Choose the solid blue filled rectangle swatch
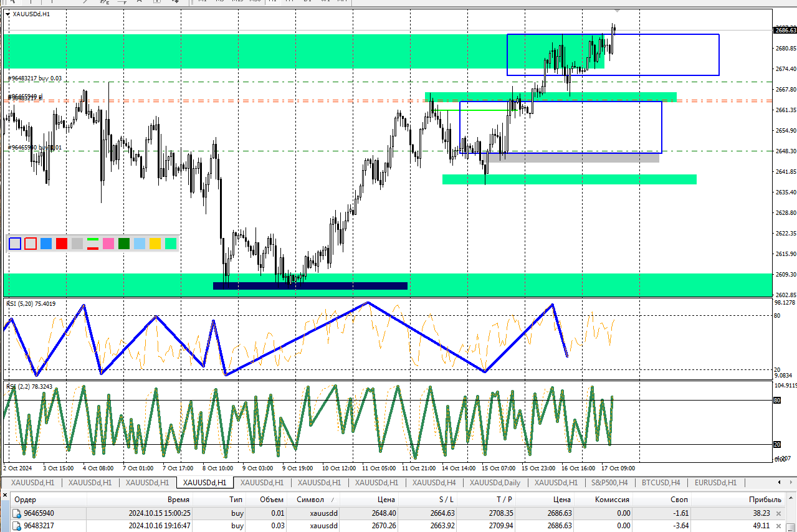Viewport: 797px width, 532px height. (x=46, y=244)
